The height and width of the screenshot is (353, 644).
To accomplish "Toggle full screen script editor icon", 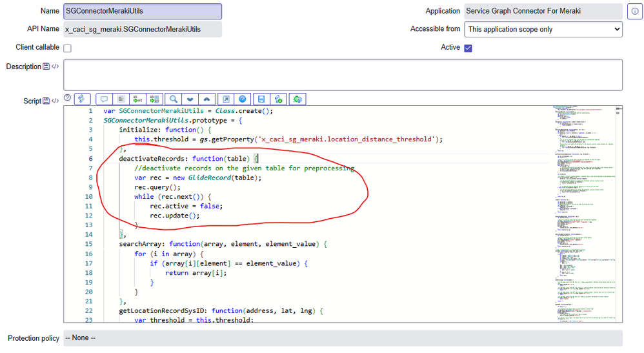I will 226,99.
